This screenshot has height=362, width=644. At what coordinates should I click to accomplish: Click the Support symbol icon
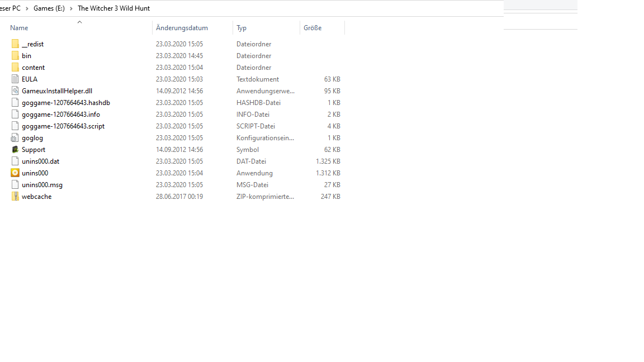tap(15, 150)
